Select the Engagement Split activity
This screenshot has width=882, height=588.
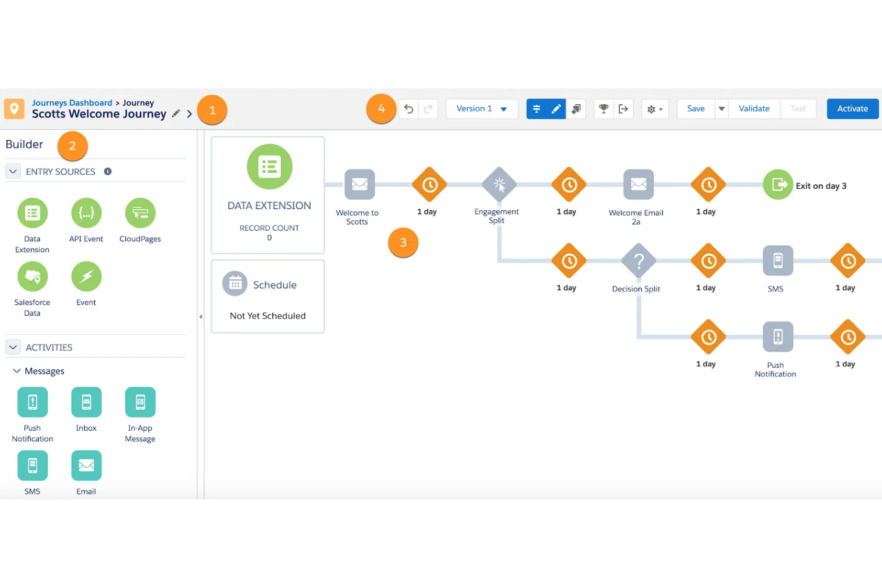coord(499,185)
